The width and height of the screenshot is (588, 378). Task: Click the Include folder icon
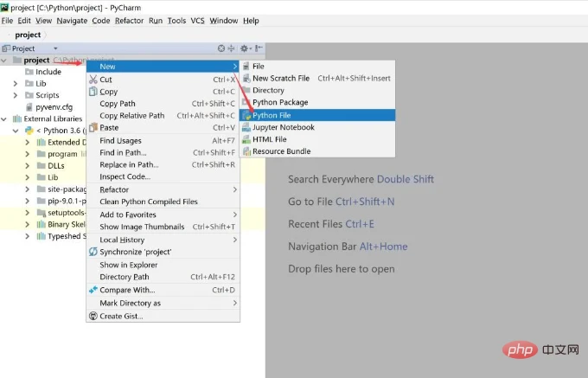click(x=29, y=72)
